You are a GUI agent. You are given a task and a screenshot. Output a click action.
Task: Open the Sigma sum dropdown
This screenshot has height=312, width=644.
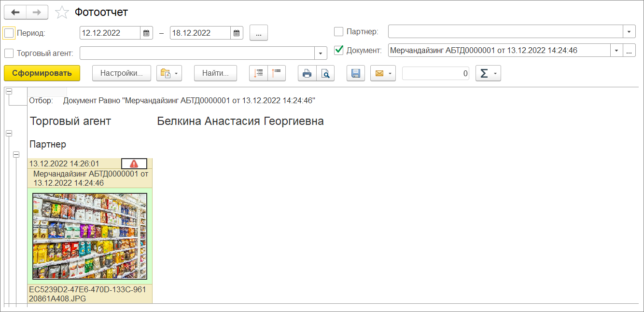click(x=488, y=73)
